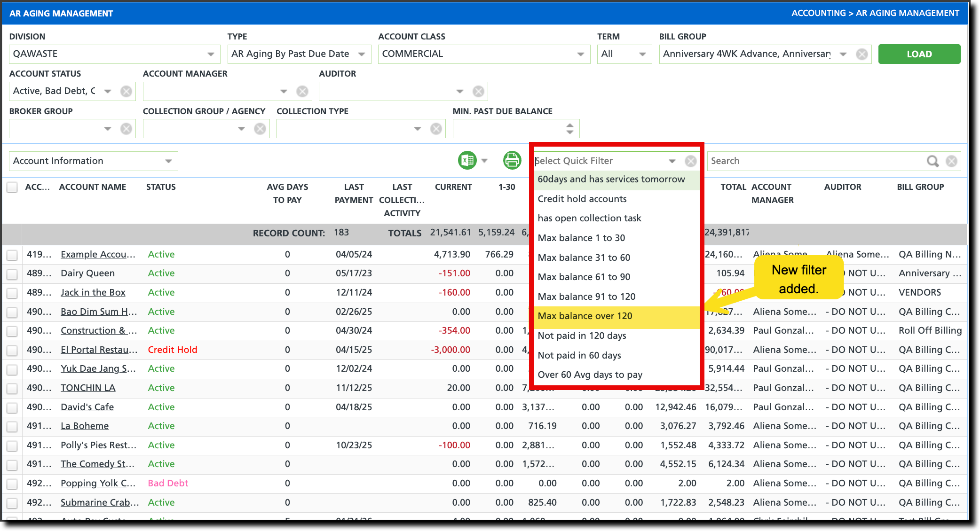Clear the Account Manager field
Screen dimensions: 980x531
pos(302,91)
